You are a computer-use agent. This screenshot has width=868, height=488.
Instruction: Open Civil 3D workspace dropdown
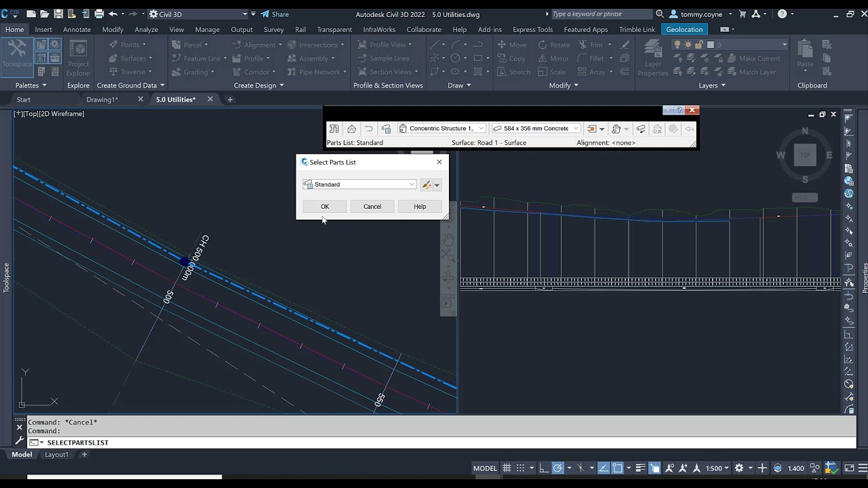tap(199, 14)
